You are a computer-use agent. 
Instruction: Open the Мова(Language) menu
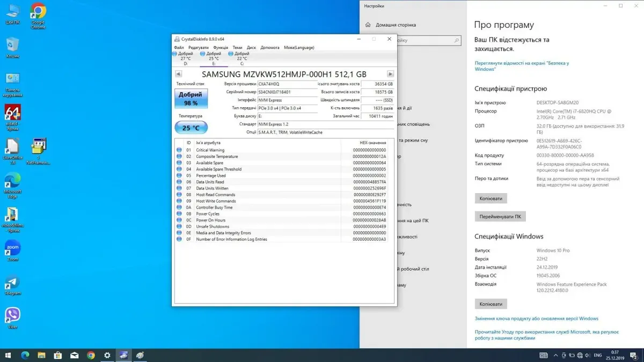click(299, 47)
